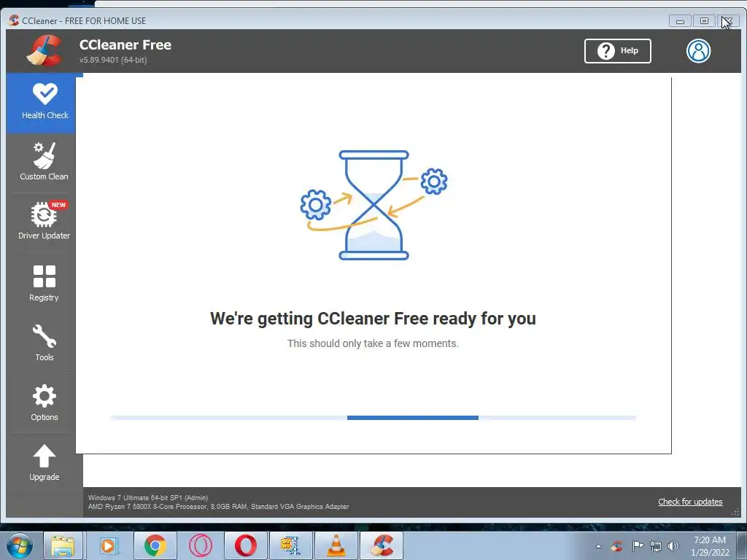Click the Help button

click(617, 51)
